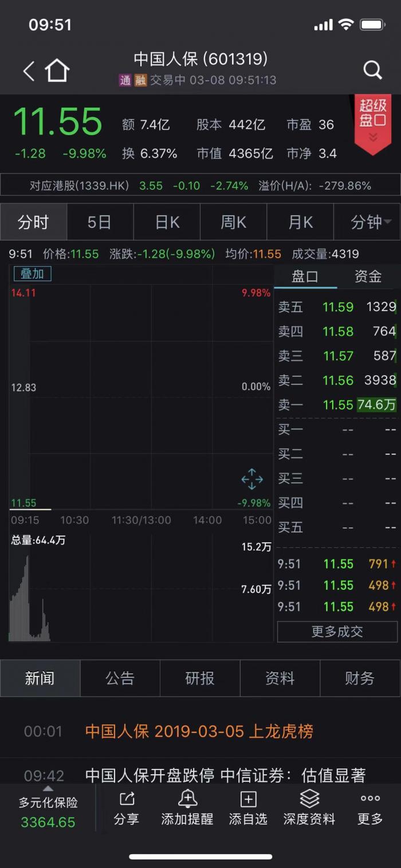Expand the 分钟 minute-interval dropdown
The image size is (401, 868).
[368, 222]
